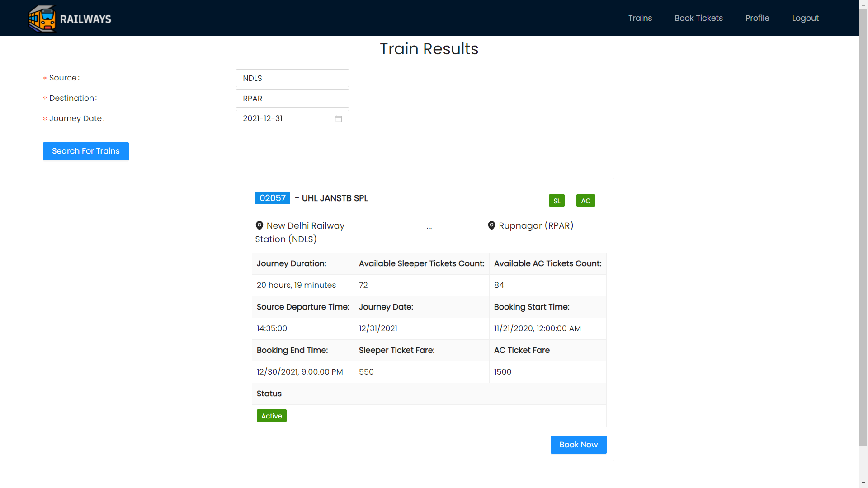Click the UHL JANSTB SPL train name
The image size is (868, 488).
[x=335, y=198]
